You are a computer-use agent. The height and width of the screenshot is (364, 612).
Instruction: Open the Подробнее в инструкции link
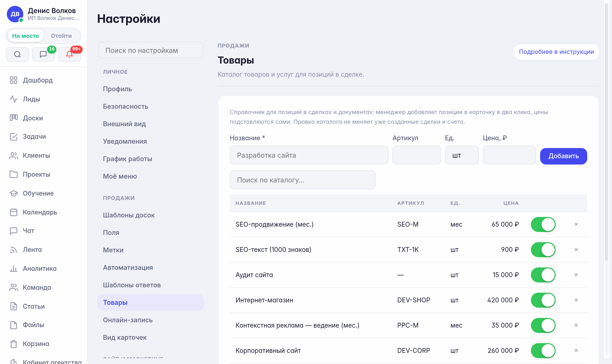click(x=556, y=52)
